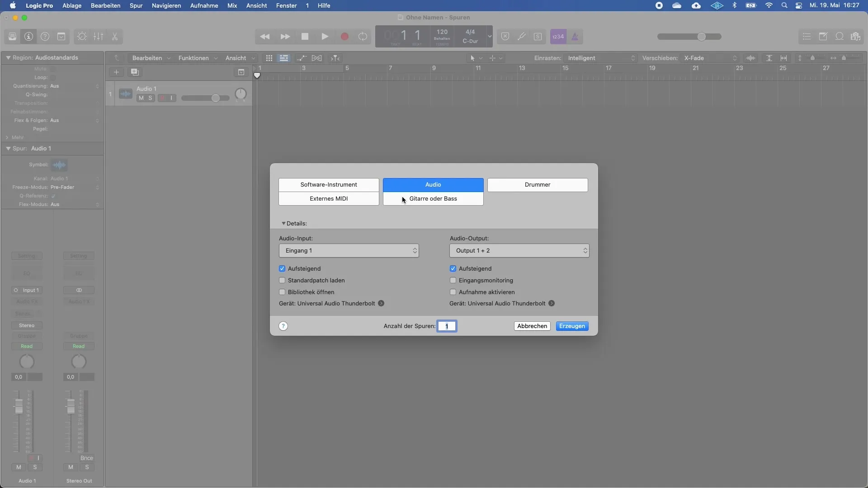Viewport: 868px width, 488px height.
Task: Toggle Aufsteigend checkbox under Audio-Output
Action: [x=453, y=268]
